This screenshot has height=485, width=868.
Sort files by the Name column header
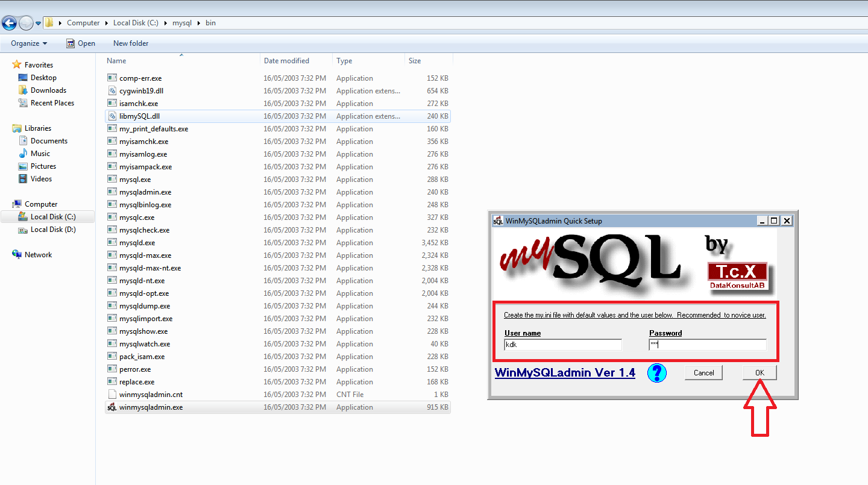coord(183,61)
